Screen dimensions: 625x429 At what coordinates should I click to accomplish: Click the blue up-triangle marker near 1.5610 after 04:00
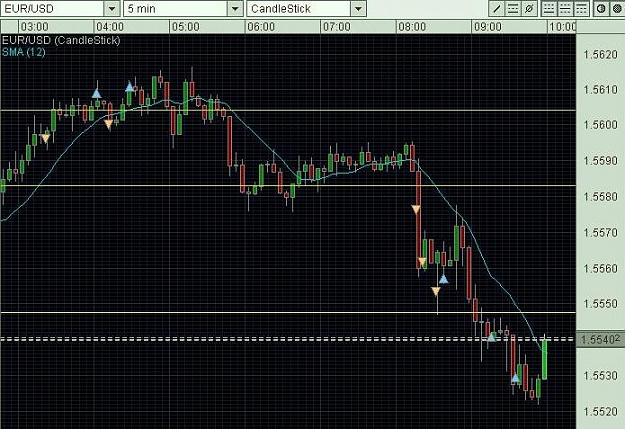pyautogui.click(x=130, y=87)
